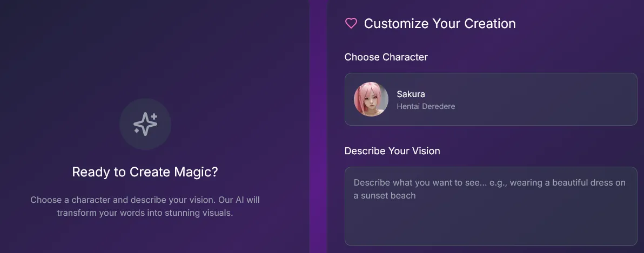Viewport: 644px width, 253px height.
Task: Click the pink heart icon
Action: (x=351, y=23)
